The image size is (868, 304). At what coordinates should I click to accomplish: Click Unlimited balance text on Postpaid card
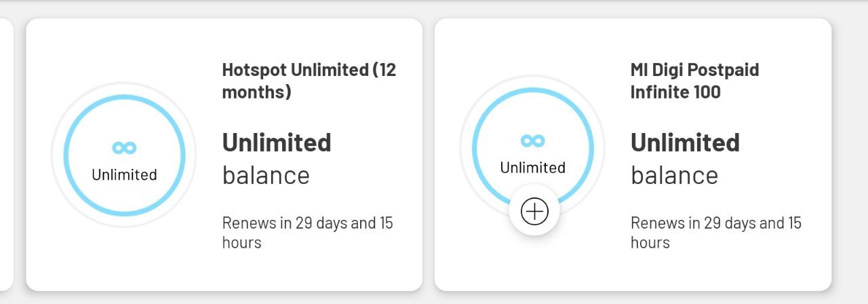(x=685, y=159)
